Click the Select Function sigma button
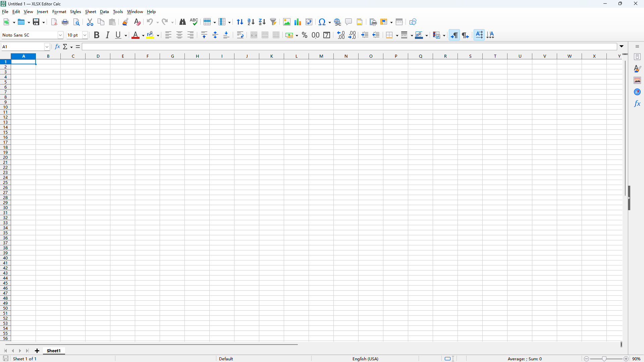The image size is (644, 362). [x=65, y=47]
